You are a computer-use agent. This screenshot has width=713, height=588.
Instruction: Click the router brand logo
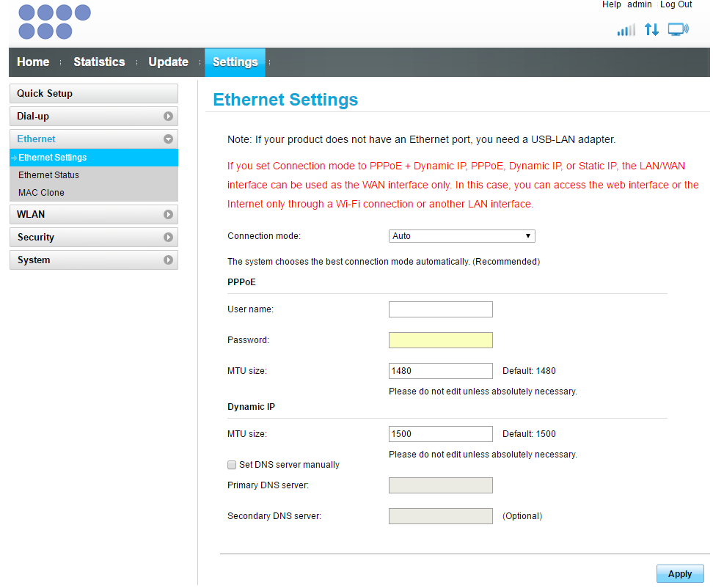pos(54,22)
